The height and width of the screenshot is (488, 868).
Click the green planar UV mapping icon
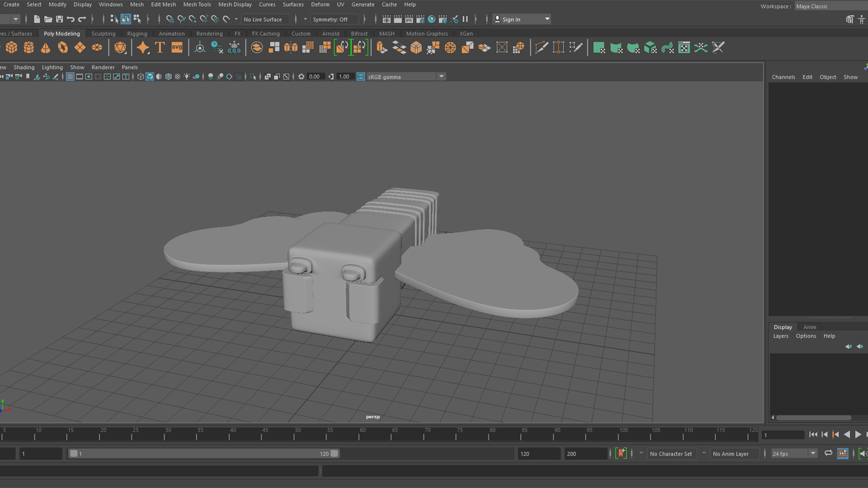click(599, 47)
